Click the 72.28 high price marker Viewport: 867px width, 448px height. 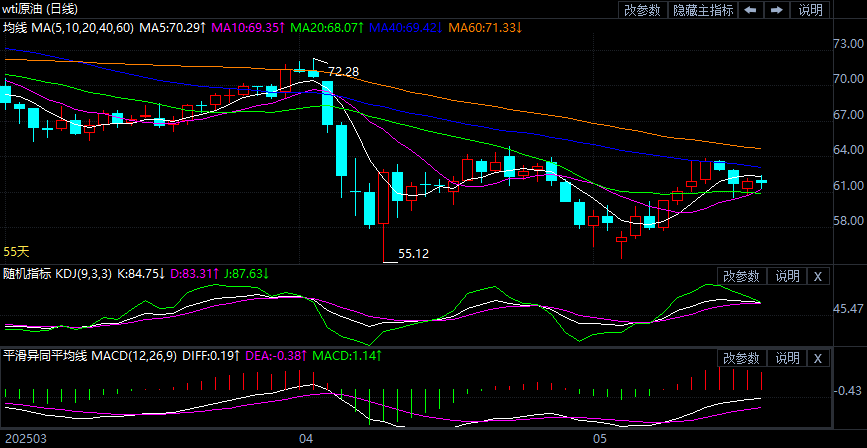(x=343, y=72)
